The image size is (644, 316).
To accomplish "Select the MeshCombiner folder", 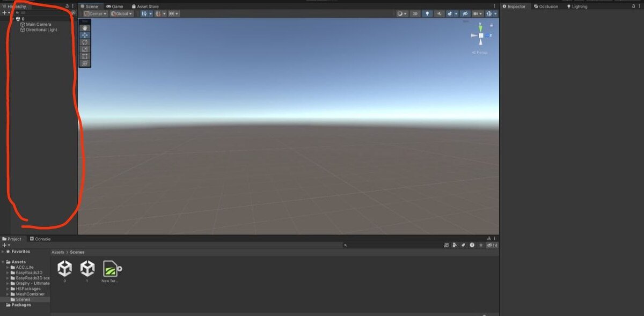I will pyautogui.click(x=30, y=294).
